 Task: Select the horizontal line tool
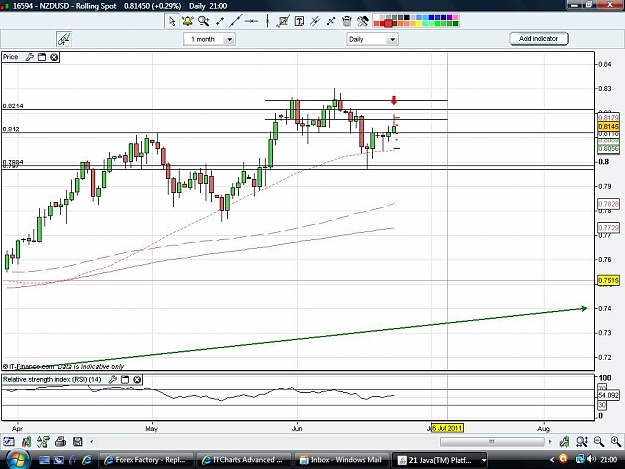[x=252, y=21]
